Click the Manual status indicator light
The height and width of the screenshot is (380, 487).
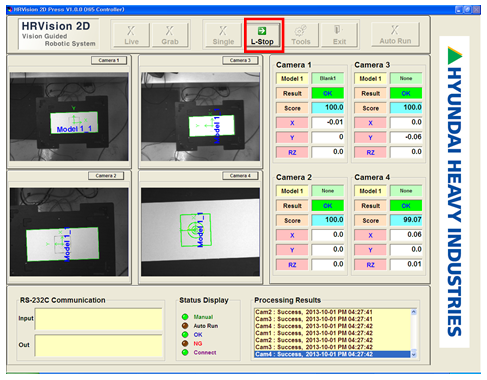coord(185,317)
